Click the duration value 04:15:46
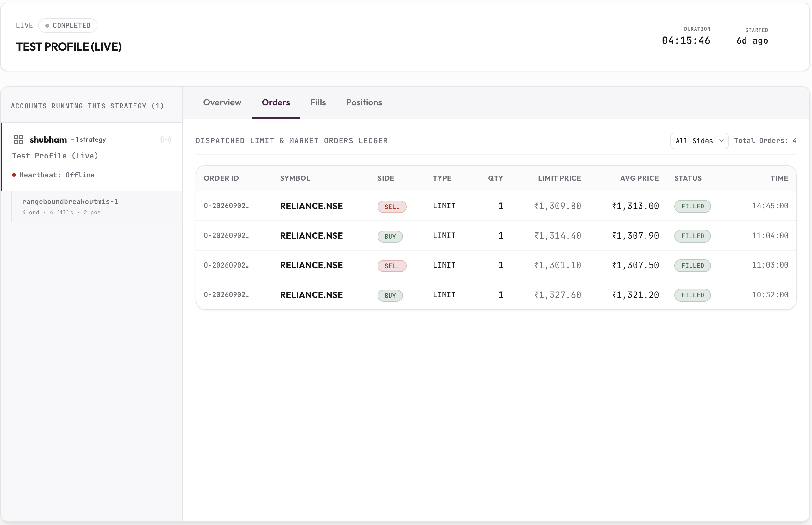Viewport: 812px width, 525px height. click(x=686, y=40)
